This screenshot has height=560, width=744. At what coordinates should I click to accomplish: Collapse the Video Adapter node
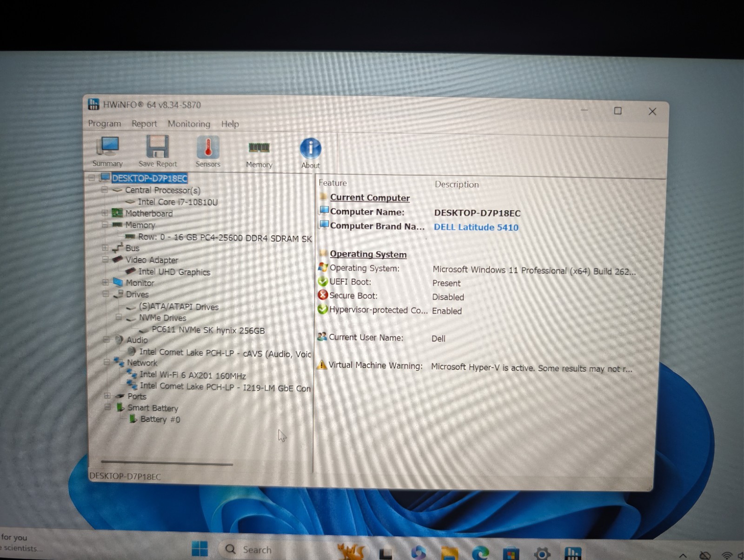106,259
